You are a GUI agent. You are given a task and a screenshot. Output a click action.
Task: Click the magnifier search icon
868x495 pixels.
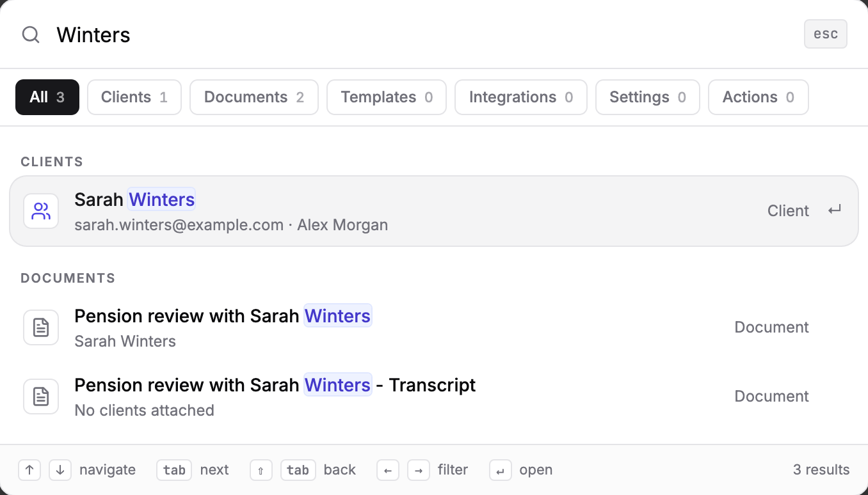pos(31,35)
